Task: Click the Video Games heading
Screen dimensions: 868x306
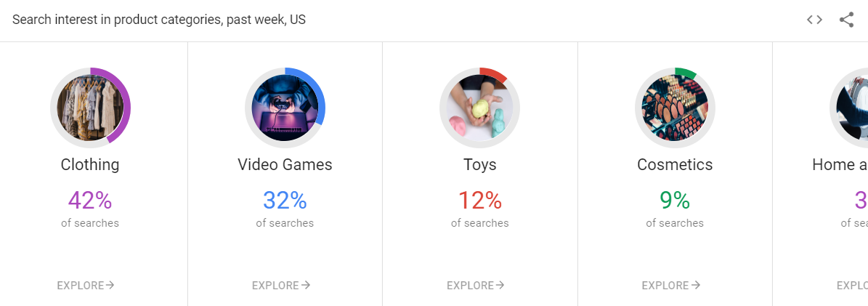Action: coord(285,165)
